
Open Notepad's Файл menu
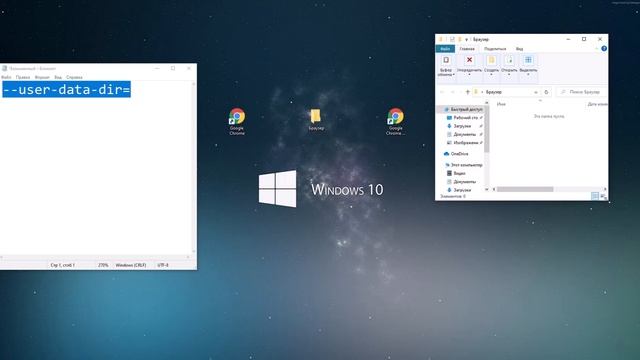click(6, 77)
